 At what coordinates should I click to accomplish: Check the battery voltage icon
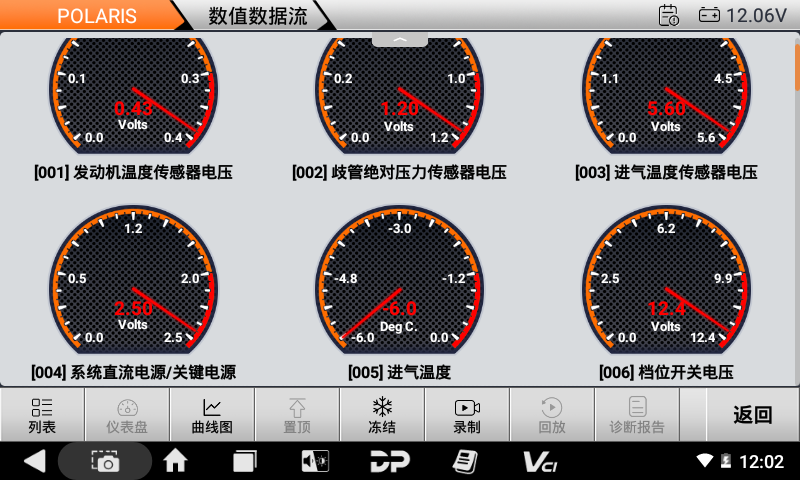(709, 15)
